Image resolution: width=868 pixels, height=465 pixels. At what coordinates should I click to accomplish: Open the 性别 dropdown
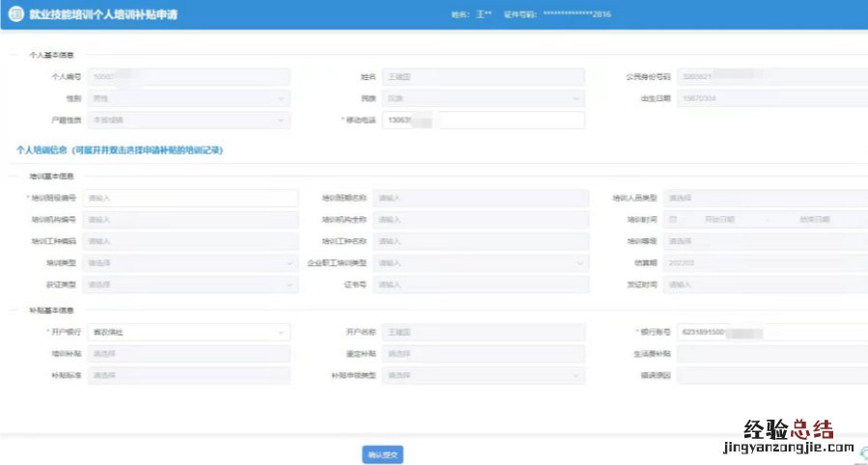(x=188, y=98)
